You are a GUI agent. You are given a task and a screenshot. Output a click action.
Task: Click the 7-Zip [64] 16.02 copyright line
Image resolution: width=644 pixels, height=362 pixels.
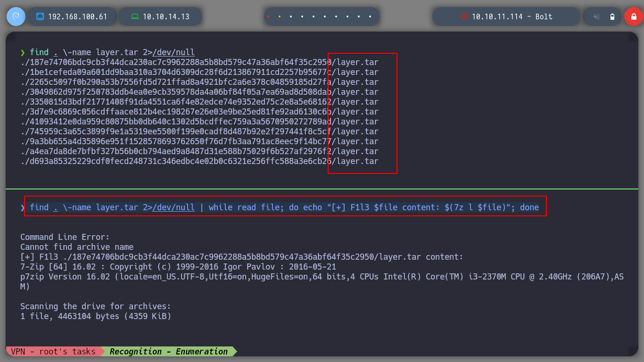[x=178, y=267]
